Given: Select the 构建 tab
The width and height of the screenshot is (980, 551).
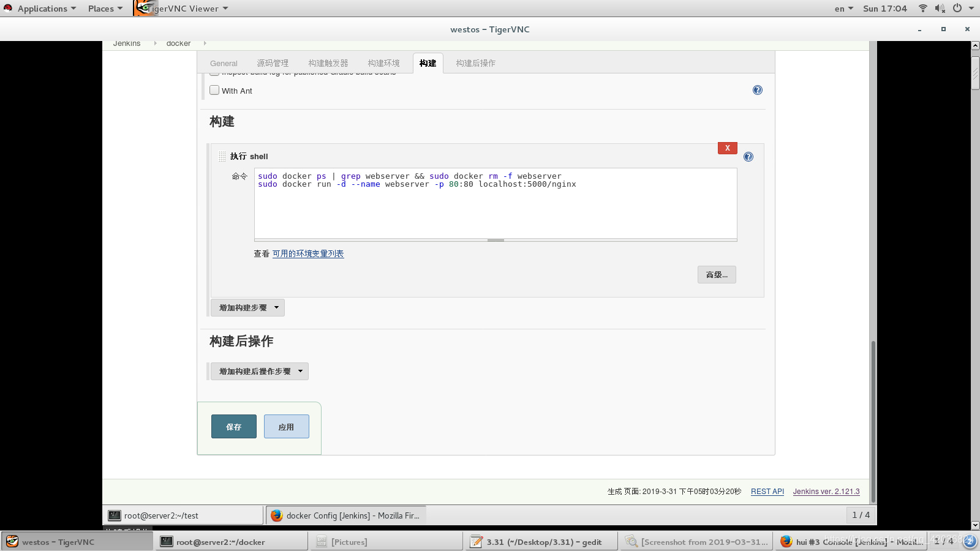Looking at the screenshot, I should point(428,63).
